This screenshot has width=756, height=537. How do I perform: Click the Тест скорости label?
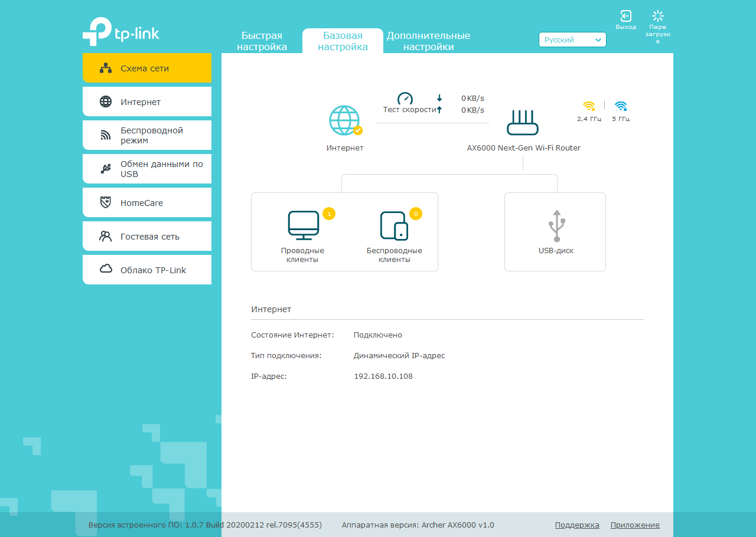(x=410, y=110)
